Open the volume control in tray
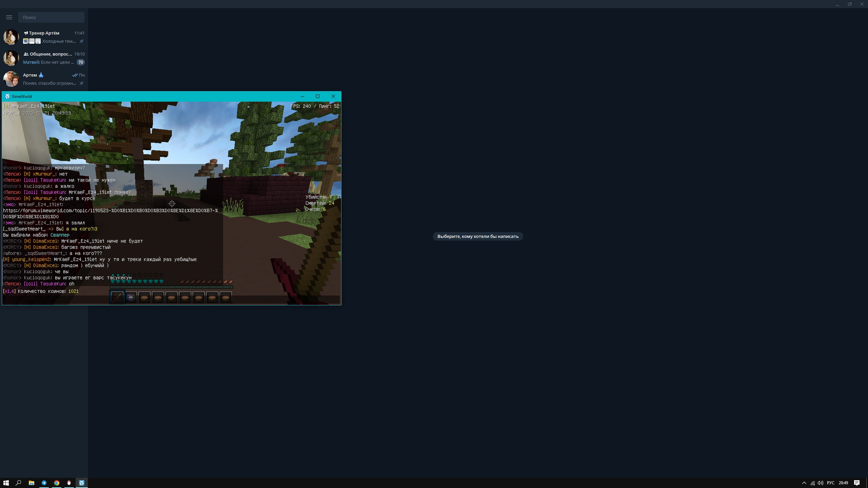Viewport: 868px width, 488px height. click(820, 483)
